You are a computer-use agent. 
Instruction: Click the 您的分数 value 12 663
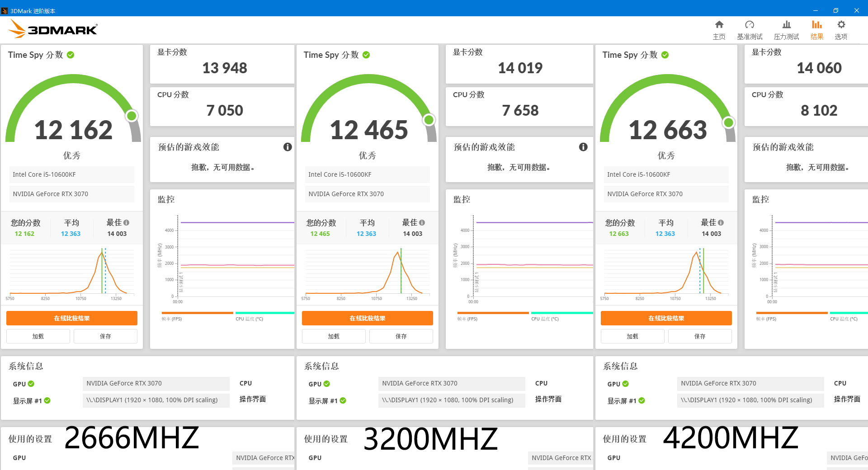tap(619, 234)
